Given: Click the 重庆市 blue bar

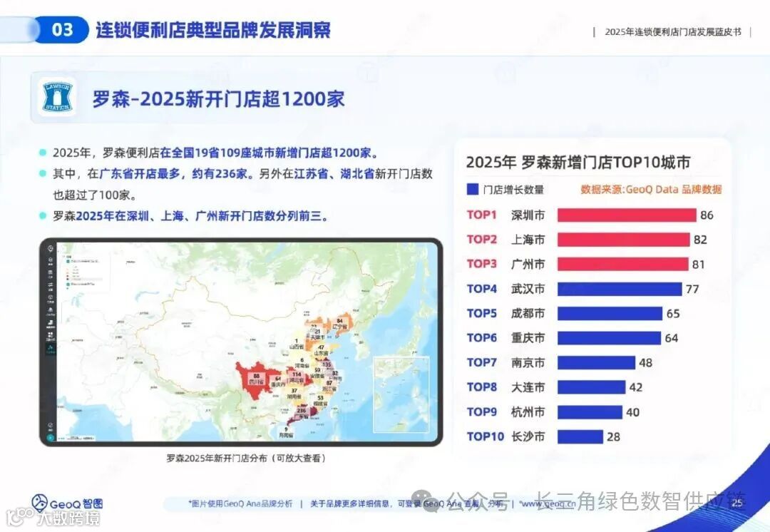Looking at the screenshot, I should pos(609,338).
